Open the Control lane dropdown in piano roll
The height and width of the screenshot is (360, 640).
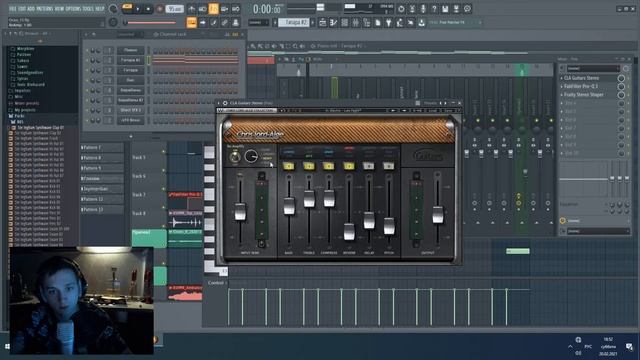coord(216,282)
